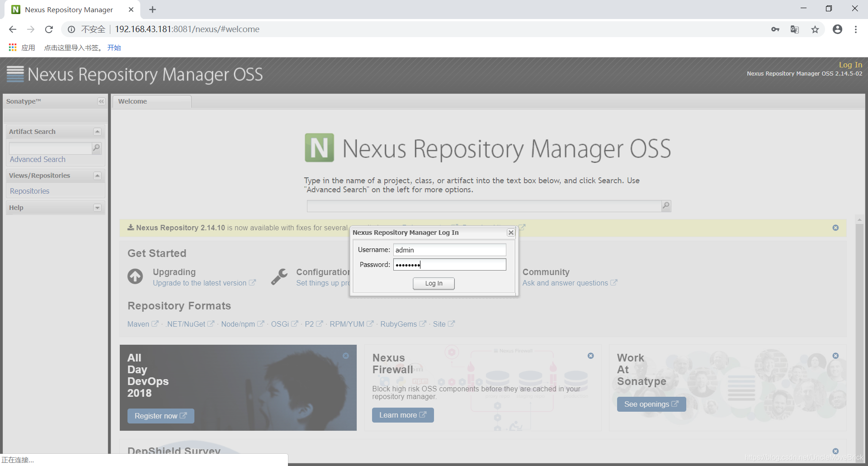Image resolution: width=868 pixels, height=466 pixels.
Task: Open the Site format link
Action: pos(443,324)
